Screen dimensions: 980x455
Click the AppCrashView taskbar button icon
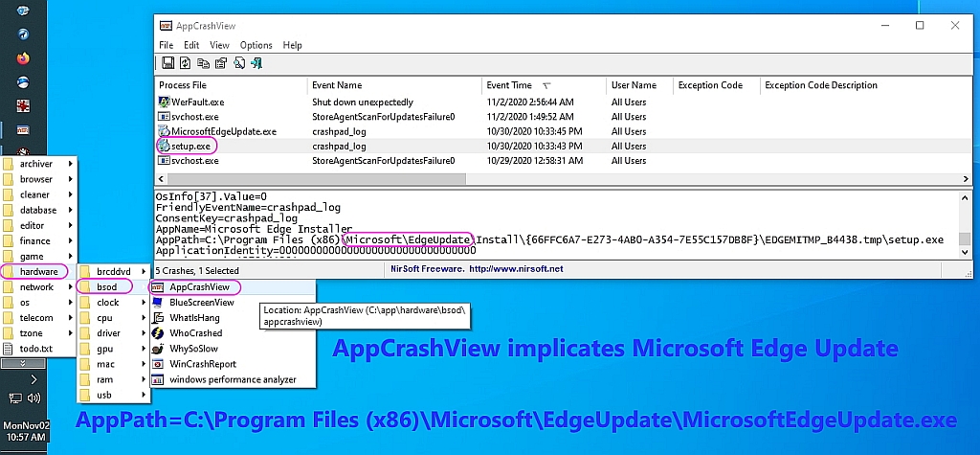click(24, 130)
